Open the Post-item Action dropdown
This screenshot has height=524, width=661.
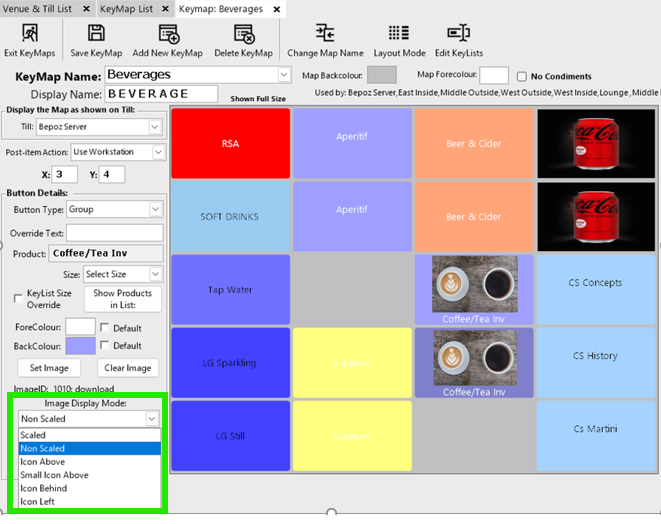pyautogui.click(x=158, y=152)
